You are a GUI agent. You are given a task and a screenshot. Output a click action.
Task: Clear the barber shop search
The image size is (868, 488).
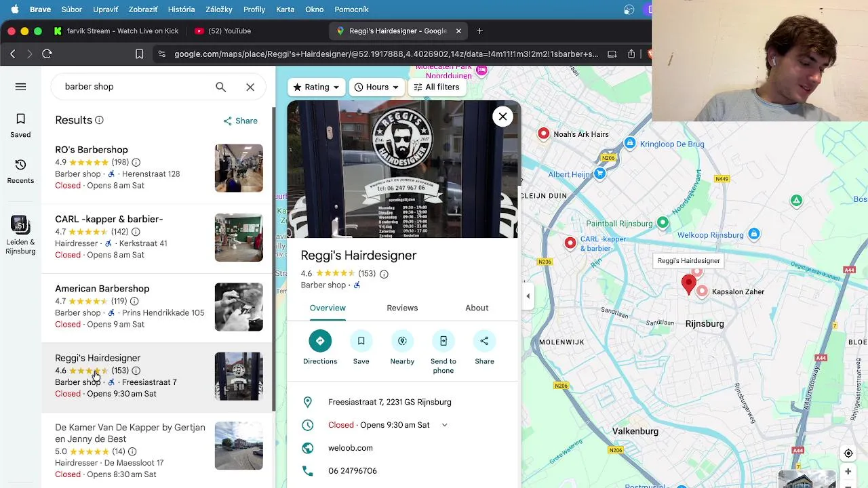tap(250, 87)
